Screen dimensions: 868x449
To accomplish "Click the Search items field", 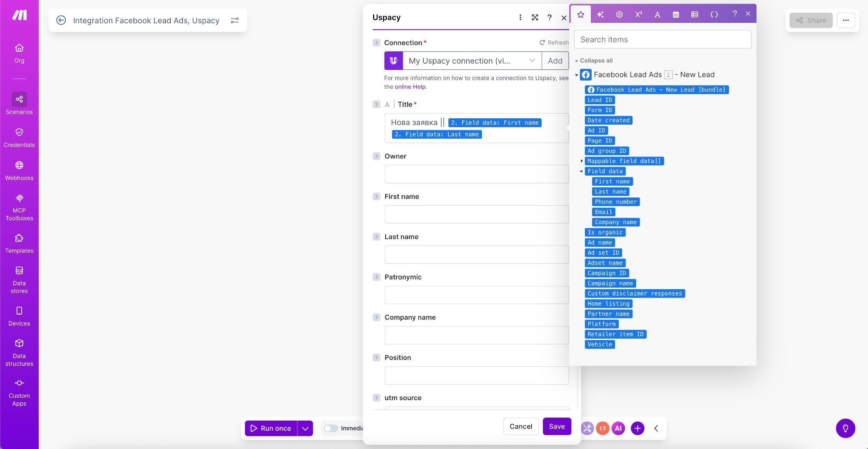I will pyautogui.click(x=662, y=39).
